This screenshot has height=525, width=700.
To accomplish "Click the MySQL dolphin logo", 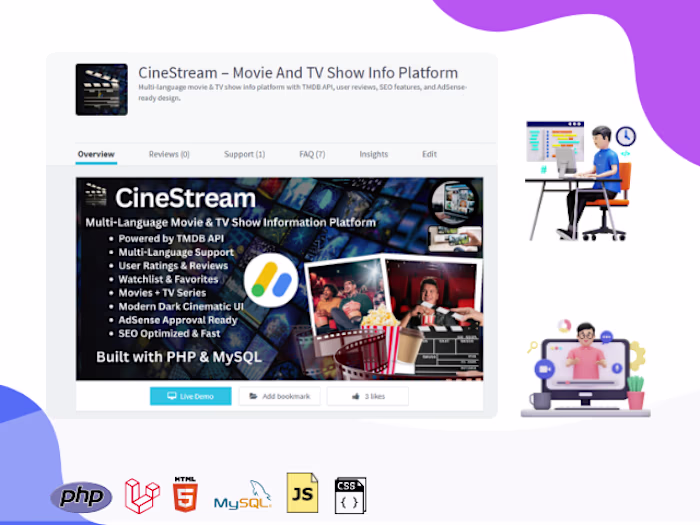I will (243, 496).
